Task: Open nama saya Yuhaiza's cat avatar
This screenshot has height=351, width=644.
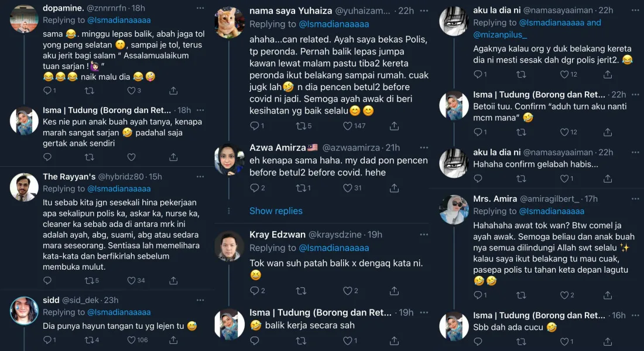Action: (x=229, y=22)
